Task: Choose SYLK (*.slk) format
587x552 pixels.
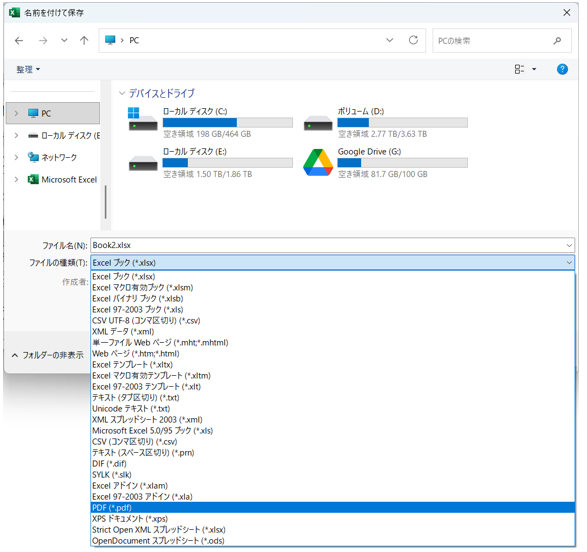Action: coord(333,475)
